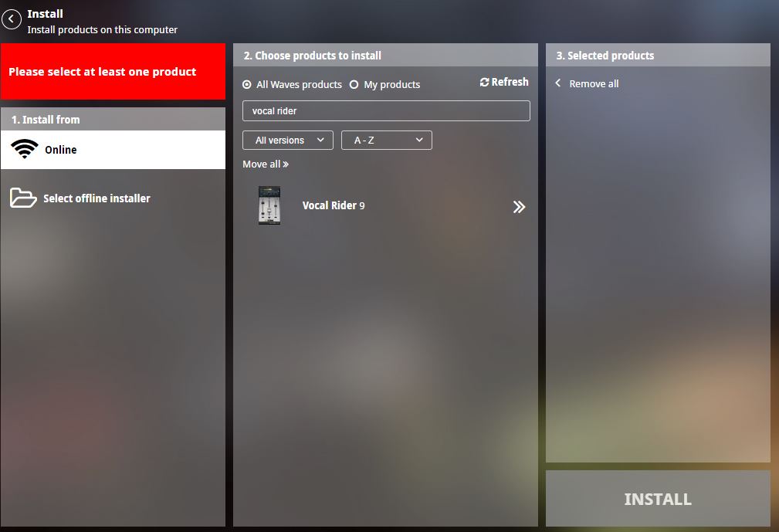Open the A - Z sorting dropdown
Viewport: 779px width, 532px height.
pyautogui.click(x=387, y=140)
